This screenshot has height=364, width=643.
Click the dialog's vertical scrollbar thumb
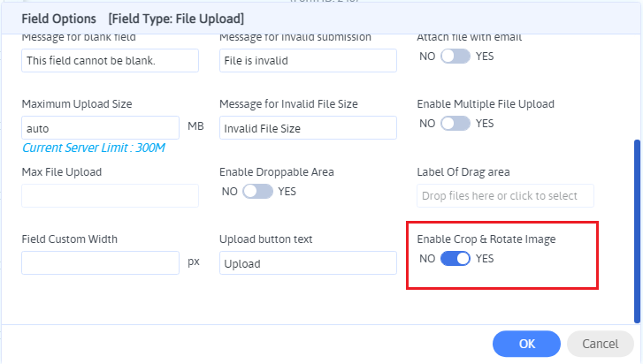(634, 230)
